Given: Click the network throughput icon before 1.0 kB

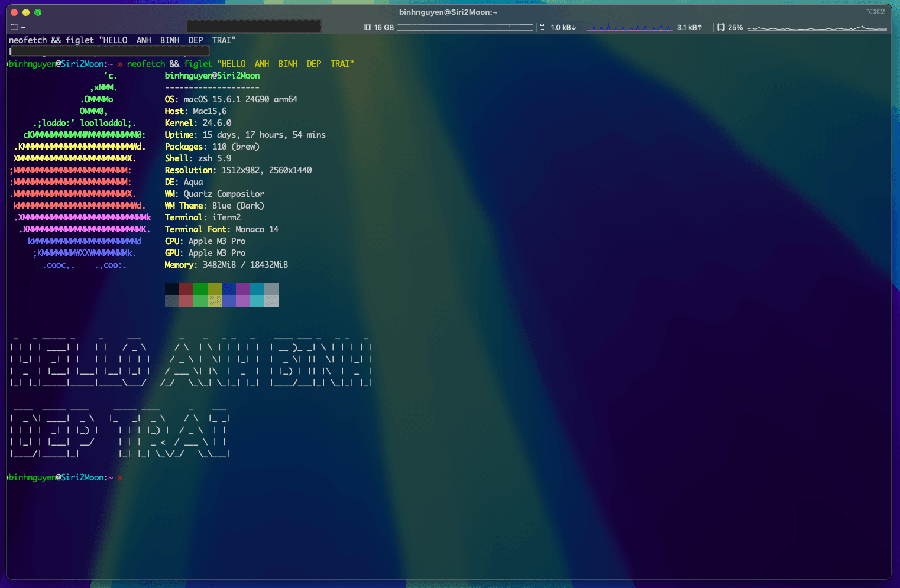Looking at the screenshot, I should tap(544, 27).
